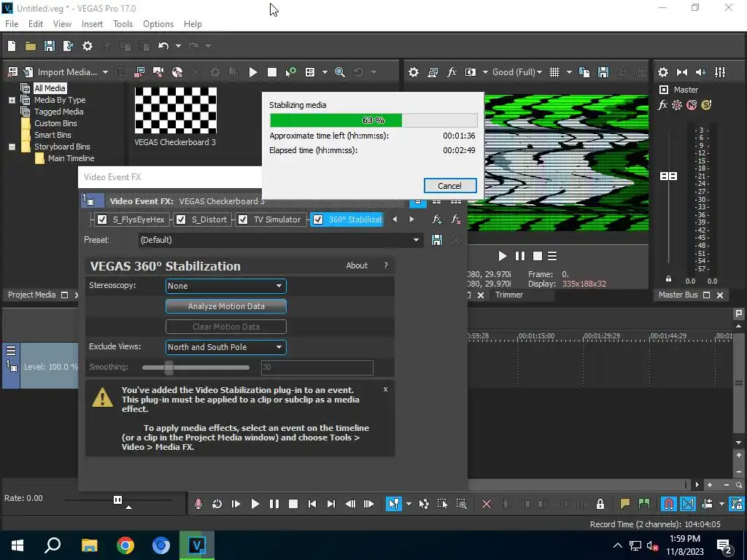Toggle S_Distort effect checkbox

coord(181,219)
